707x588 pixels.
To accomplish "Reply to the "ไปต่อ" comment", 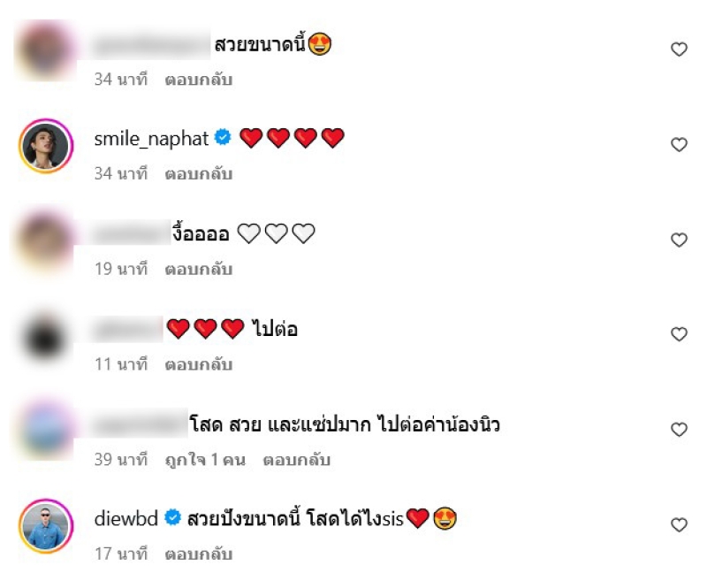I will [198, 364].
